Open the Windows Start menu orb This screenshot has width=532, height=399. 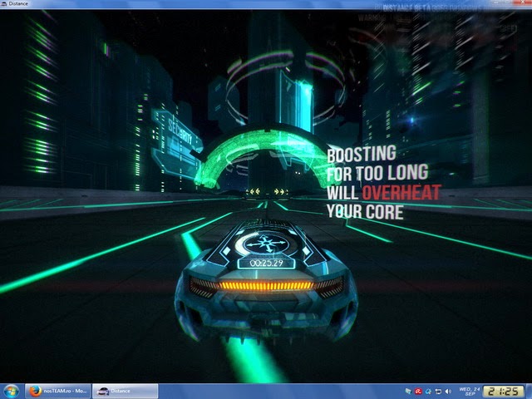pos(11,392)
